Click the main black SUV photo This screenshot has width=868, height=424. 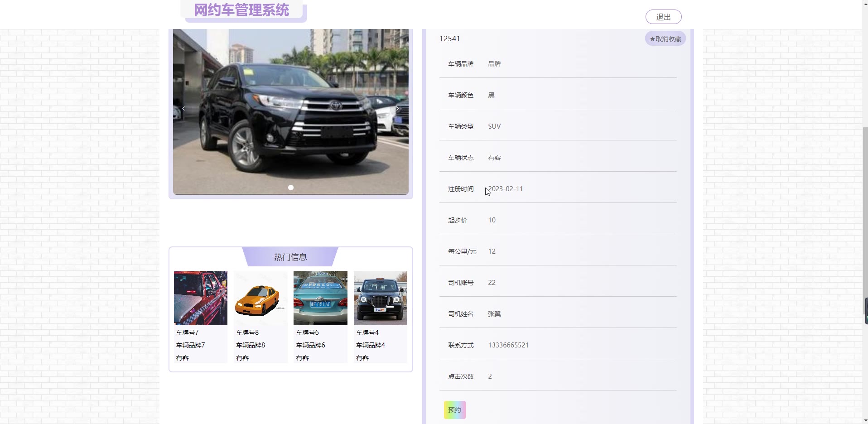[291, 111]
